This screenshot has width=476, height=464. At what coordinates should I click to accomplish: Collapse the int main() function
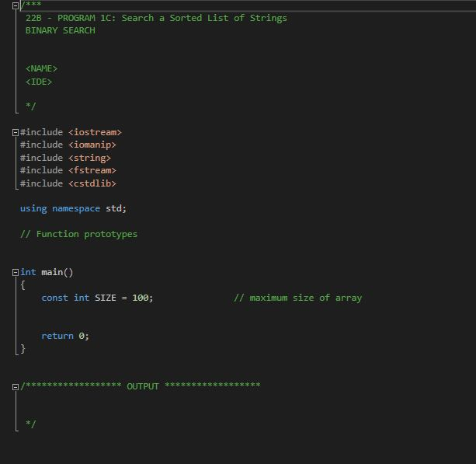pyautogui.click(x=16, y=272)
